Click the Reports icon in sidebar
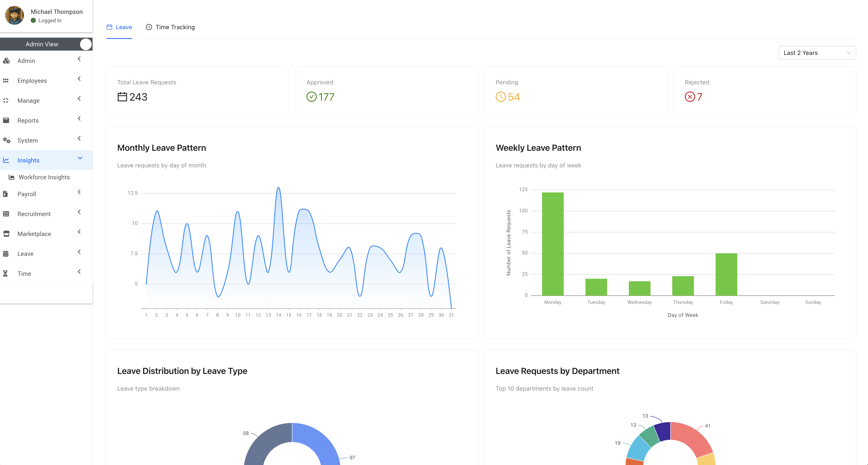This screenshot has width=868, height=465. [6, 120]
